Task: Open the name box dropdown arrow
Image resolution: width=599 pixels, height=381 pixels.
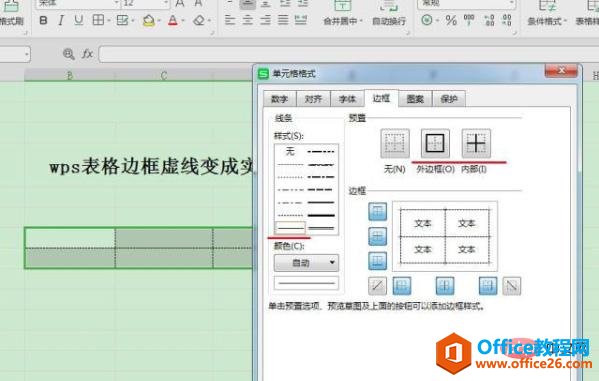Action: (26, 54)
